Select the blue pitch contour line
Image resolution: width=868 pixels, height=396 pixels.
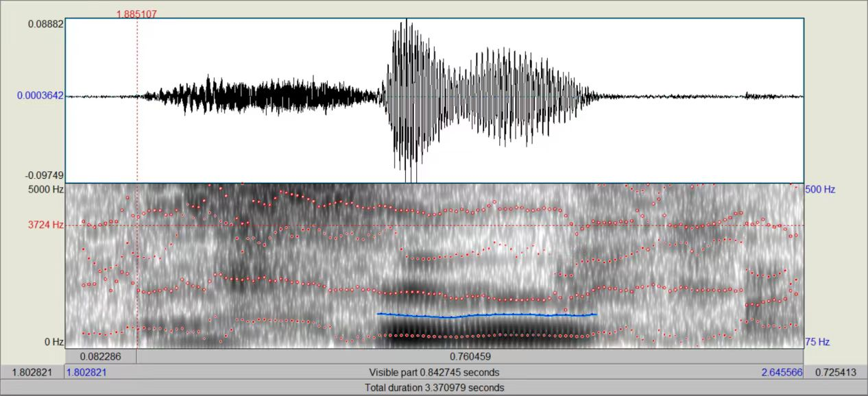487,315
